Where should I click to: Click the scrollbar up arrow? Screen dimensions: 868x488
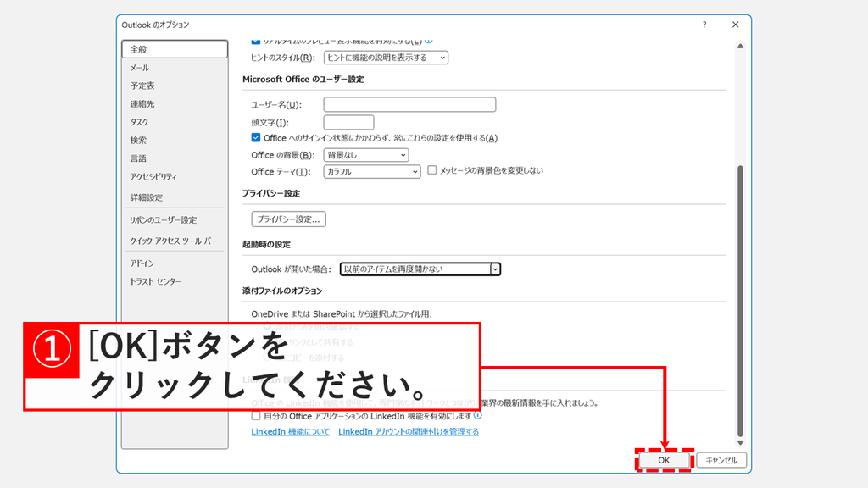740,47
